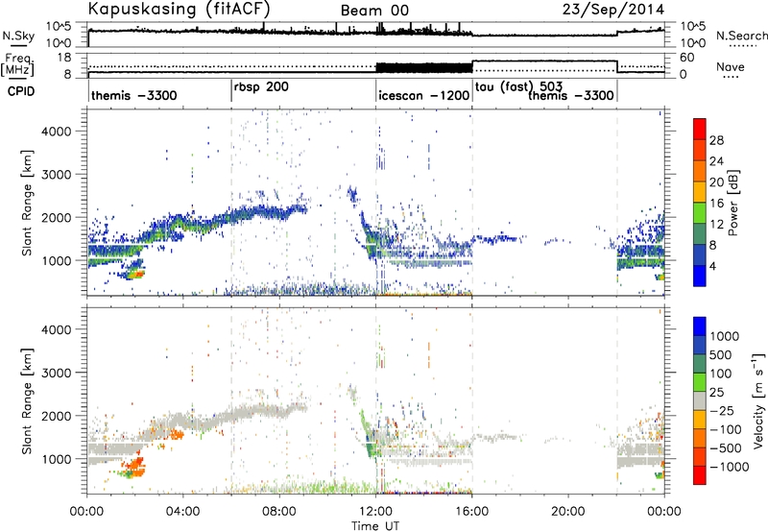The image size is (768, 532).
Task: Click the "12" Power colorbar tick
Action: tap(716, 225)
